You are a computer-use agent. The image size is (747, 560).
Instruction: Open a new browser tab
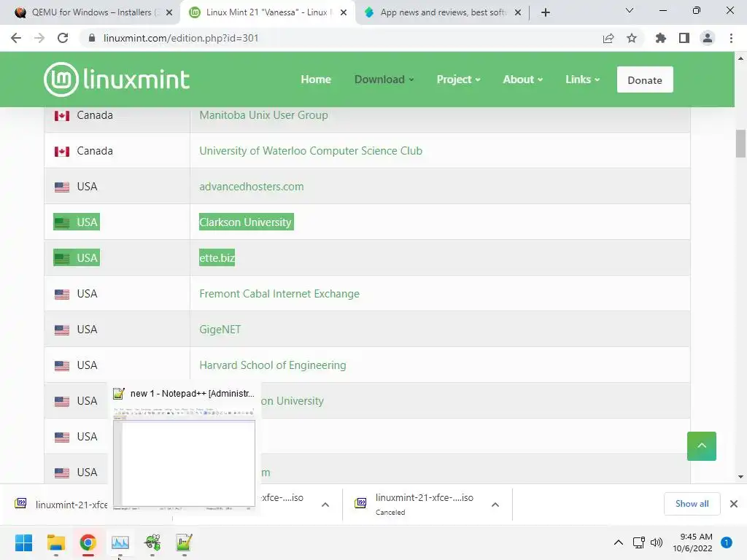tap(546, 12)
